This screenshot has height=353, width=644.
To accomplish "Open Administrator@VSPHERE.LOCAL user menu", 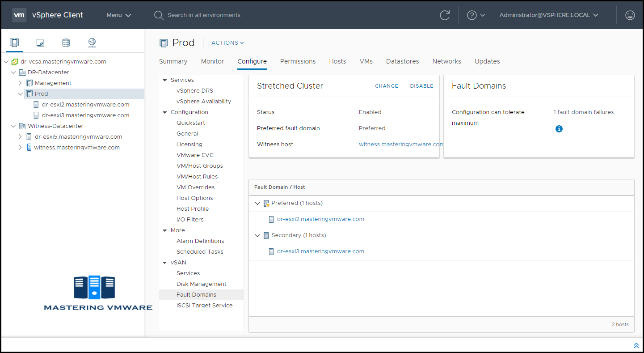I will pos(549,15).
